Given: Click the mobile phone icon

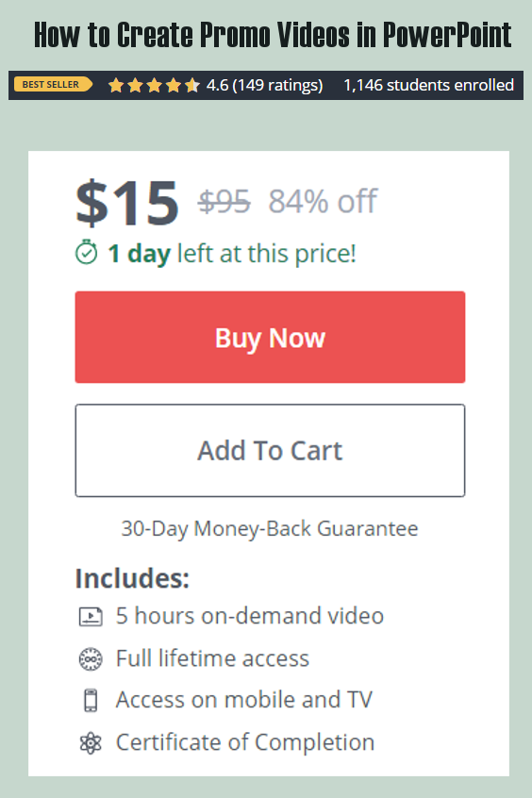Looking at the screenshot, I should tap(91, 700).
